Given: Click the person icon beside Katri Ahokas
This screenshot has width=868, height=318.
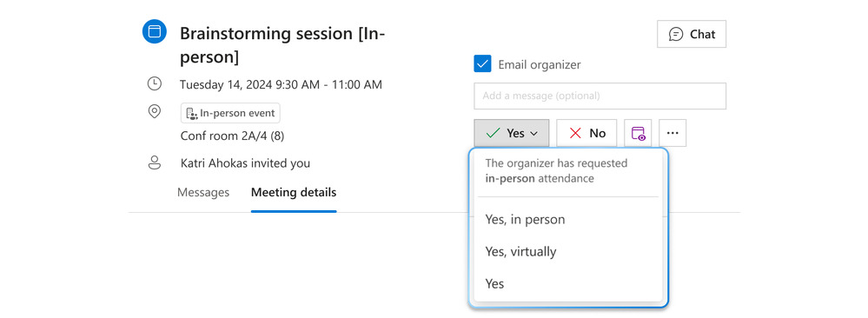Looking at the screenshot, I should point(155,162).
